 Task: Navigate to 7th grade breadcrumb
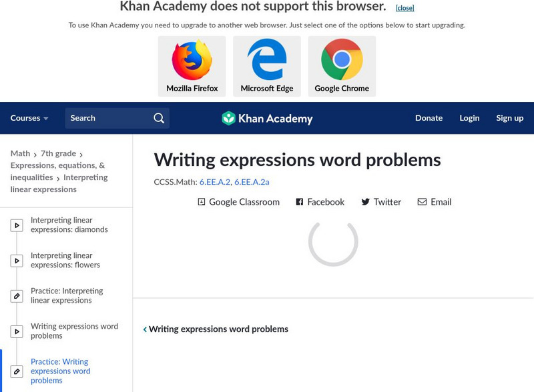pyautogui.click(x=58, y=153)
